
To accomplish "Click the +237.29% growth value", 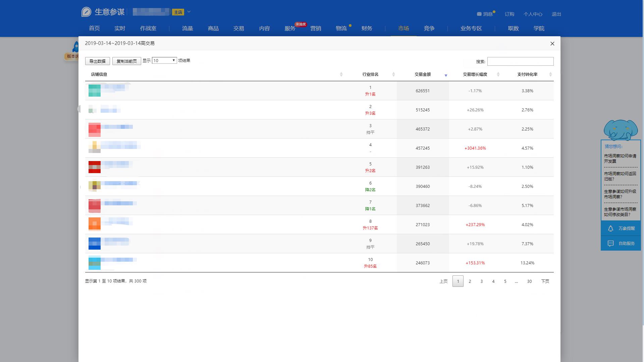I will 475,224.
